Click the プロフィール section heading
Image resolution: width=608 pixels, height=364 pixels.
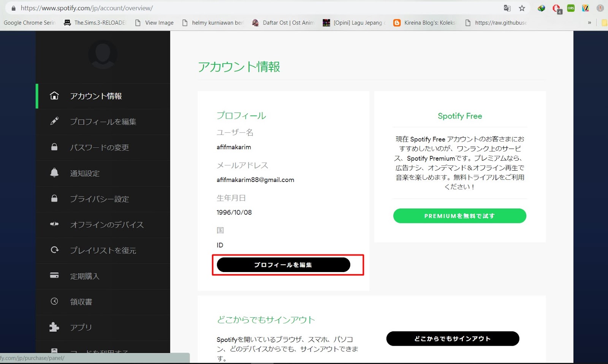click(x=241, y=116)
